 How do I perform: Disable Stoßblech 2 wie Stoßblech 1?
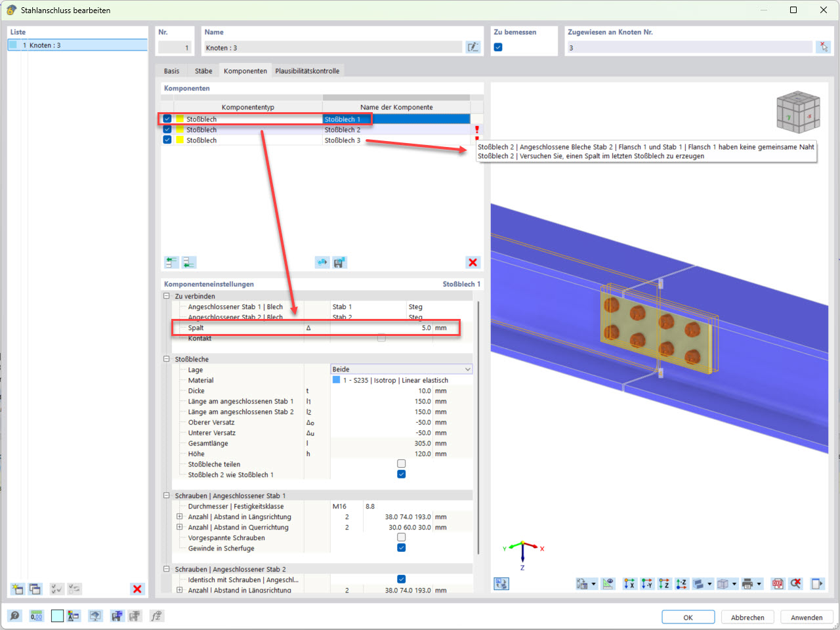401,474
